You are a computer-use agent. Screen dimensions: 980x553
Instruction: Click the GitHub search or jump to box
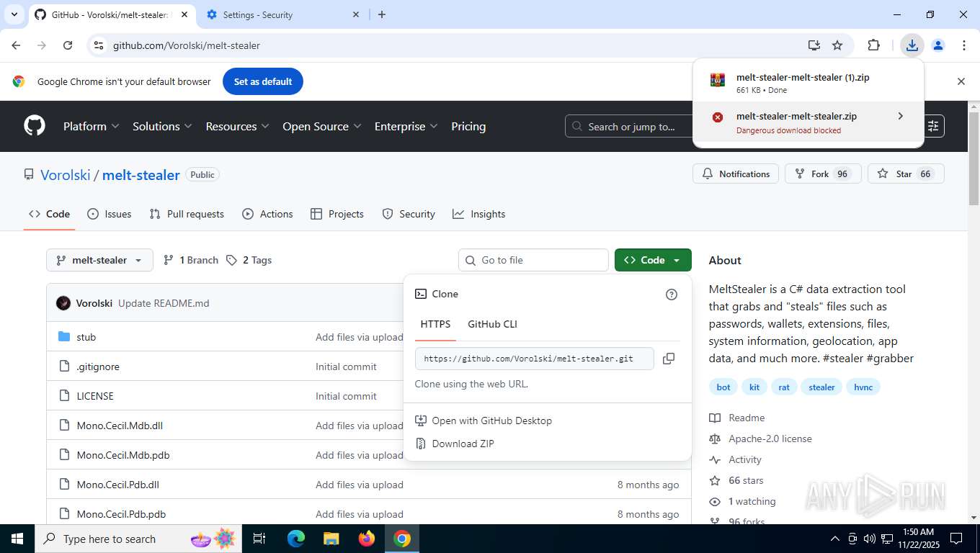(629, 126)
